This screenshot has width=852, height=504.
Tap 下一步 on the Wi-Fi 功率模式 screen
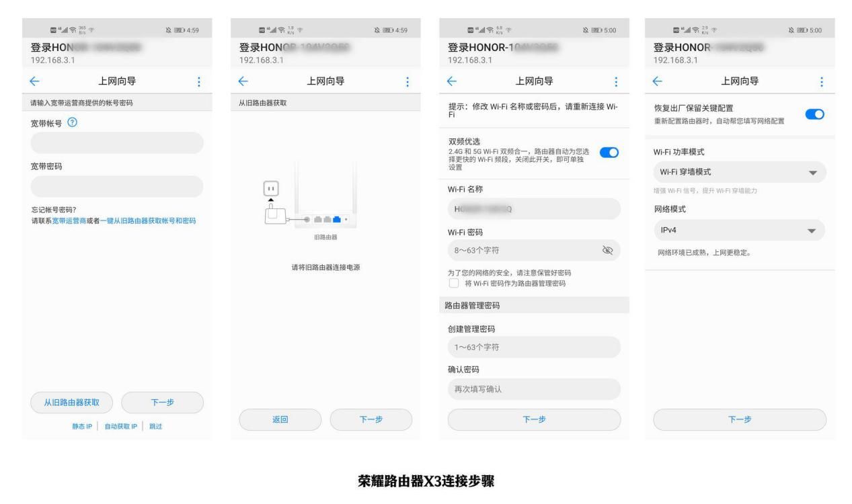(740, 419)
